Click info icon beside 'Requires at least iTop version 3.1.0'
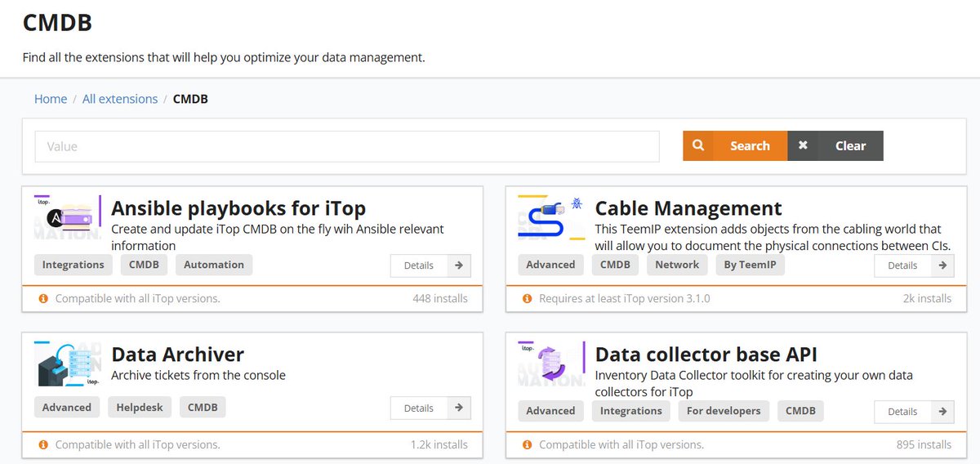980x464 pixels. tap(528, 299)
